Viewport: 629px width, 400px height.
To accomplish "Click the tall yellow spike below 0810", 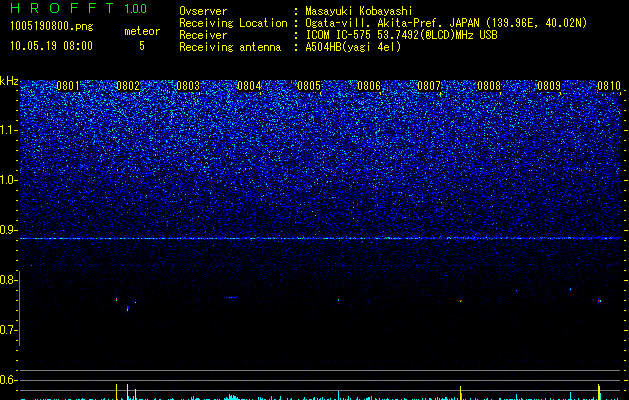I will 599,392.
